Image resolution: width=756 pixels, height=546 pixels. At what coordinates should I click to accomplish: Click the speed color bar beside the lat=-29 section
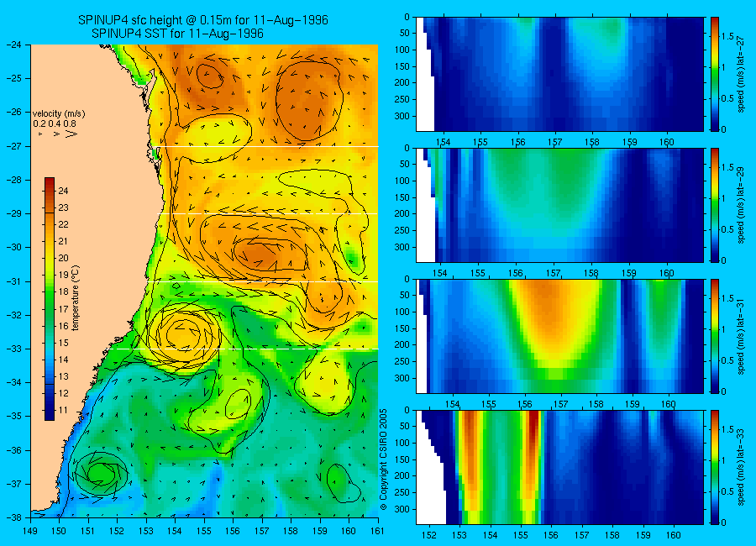(x=714, y=205)
